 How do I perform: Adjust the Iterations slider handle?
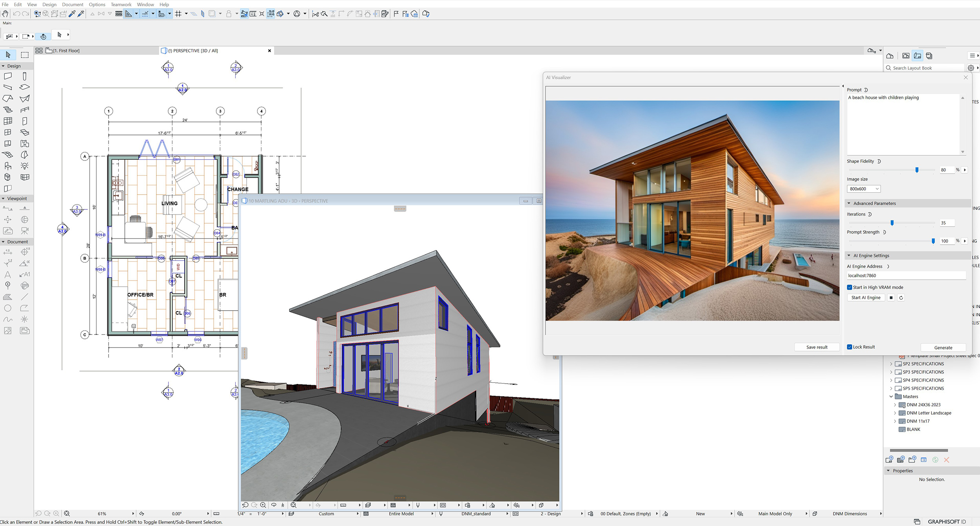892,223
